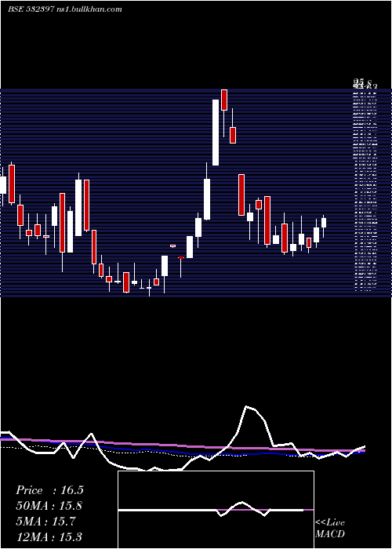The image size is (392, 549).
Task: Click the '12MA : 15.3' label
Action: (49, 537)
